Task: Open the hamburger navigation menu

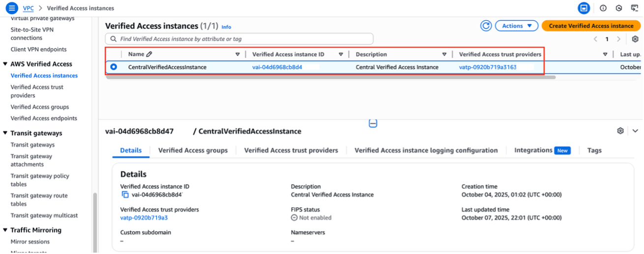Action: (x=11, y=8)
